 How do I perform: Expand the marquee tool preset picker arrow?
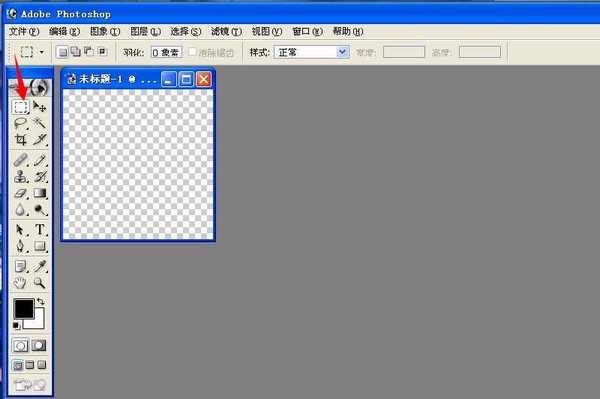point(42,52)
